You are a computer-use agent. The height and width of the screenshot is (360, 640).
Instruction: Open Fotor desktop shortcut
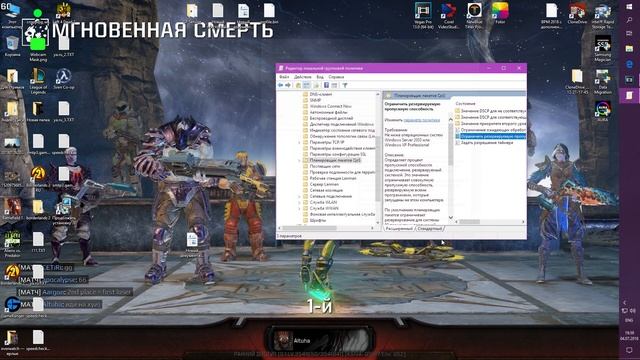click(x=500, y=13)
